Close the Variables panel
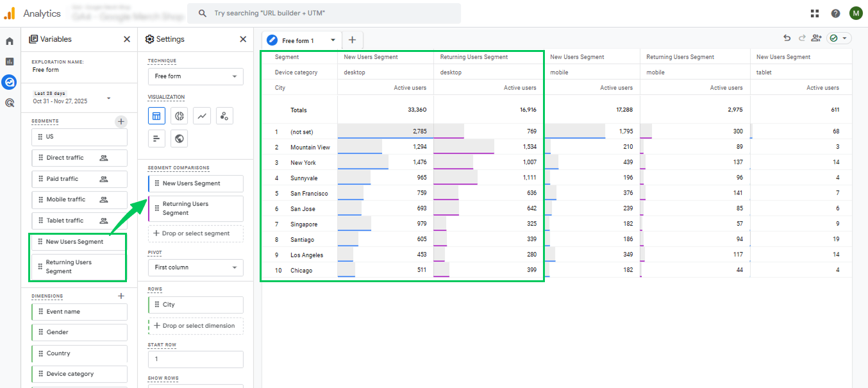Image resolution: width=868 pixels, height=388 pixels. pos(127,39)
